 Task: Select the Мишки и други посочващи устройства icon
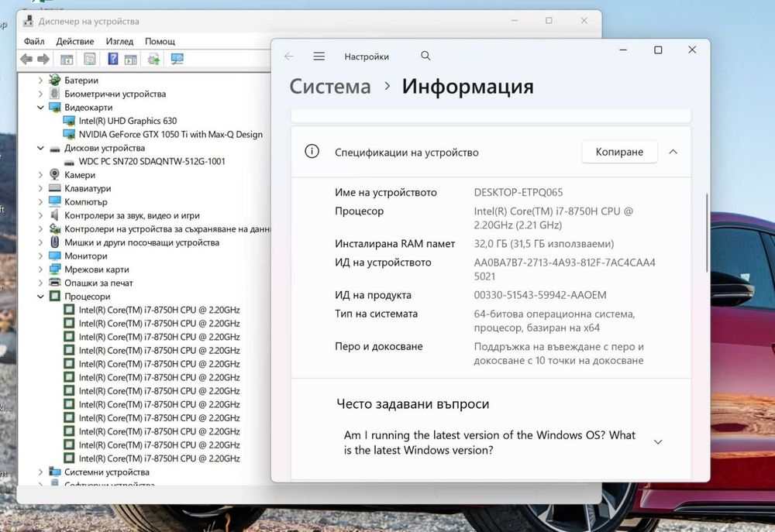tap(55, 242)
